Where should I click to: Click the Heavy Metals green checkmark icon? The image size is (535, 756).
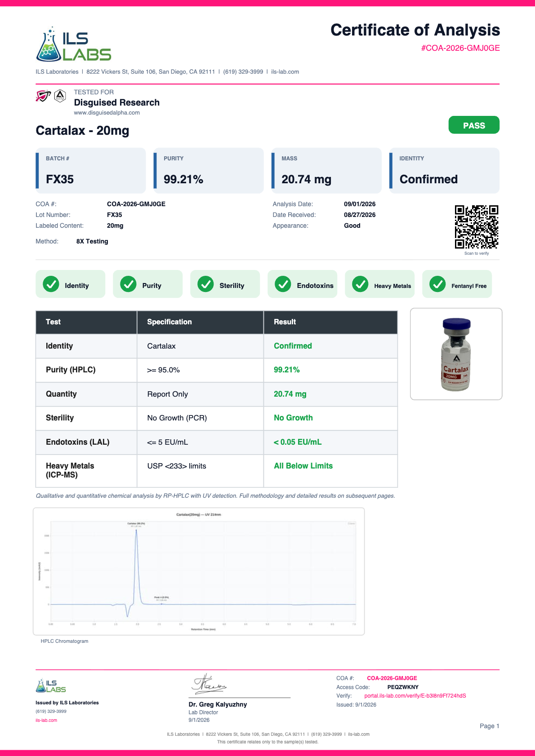[360, 284]
